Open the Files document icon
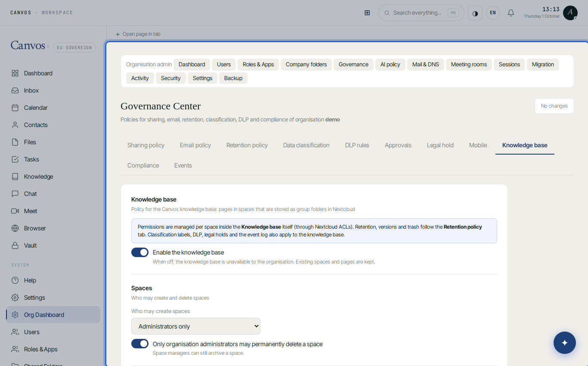The width and height of the screenshot is (588, 366). tap(15, 142)
